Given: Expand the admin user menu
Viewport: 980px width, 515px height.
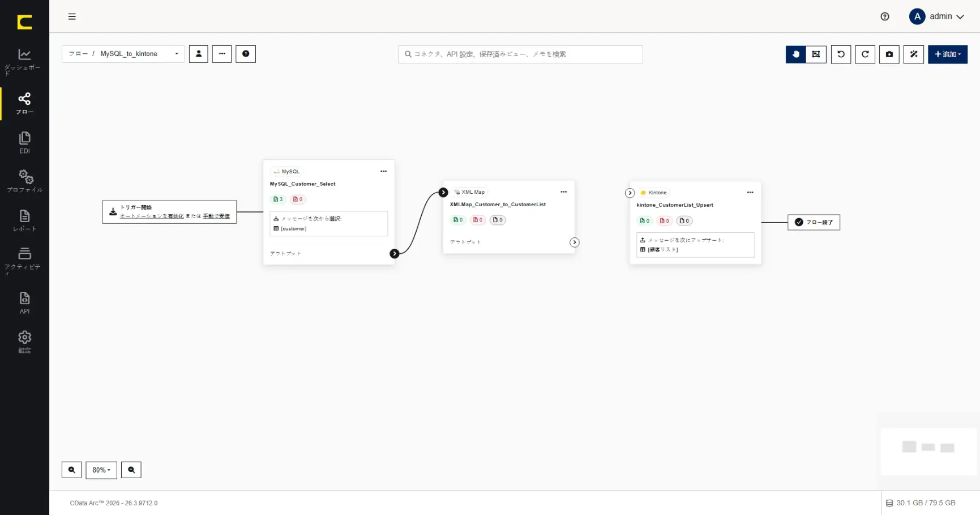Looking at the screenshot, I should click(x=936, y=16).
